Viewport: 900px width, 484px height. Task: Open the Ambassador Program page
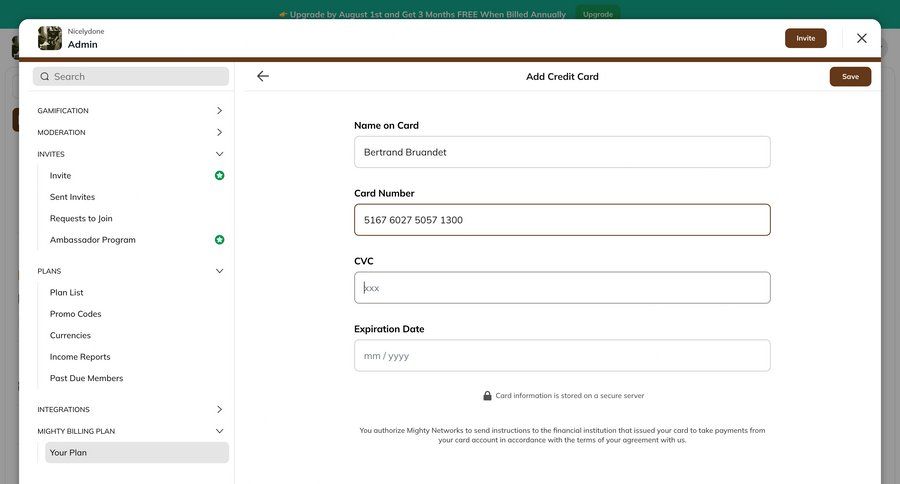pyautogui.click(x=92, y=240)
